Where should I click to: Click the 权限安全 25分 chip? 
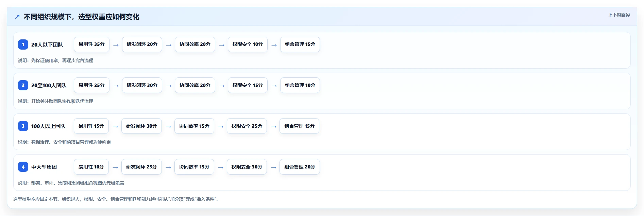pyautogui.click(x=247, y=126)
